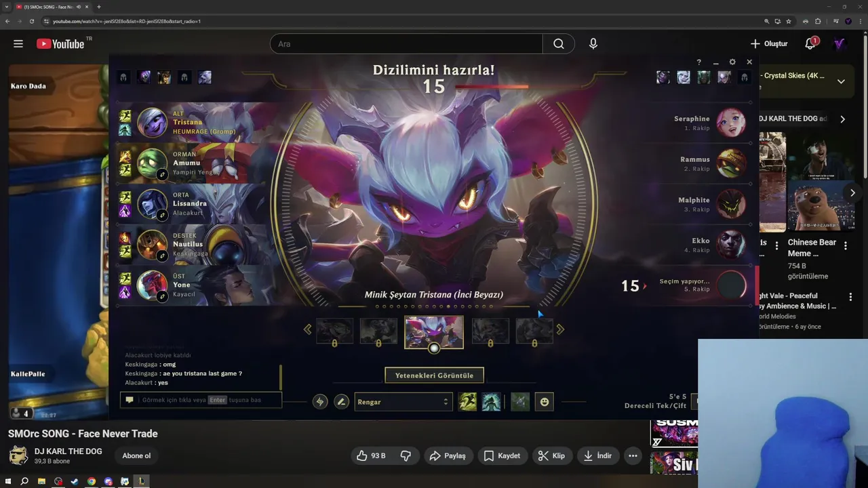Click Yone's swap request icon
The image size is (868, 488).
(x=162, y=297)
